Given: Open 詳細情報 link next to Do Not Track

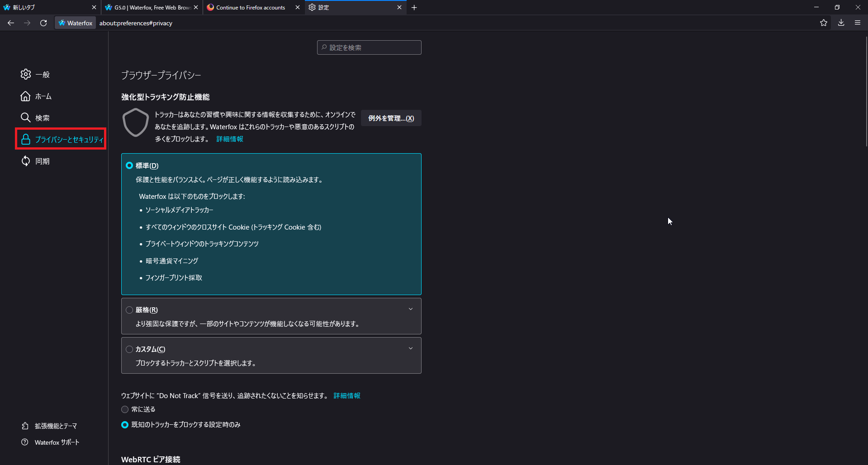Looking at the screenshot, I should click(x=347, y=396).
